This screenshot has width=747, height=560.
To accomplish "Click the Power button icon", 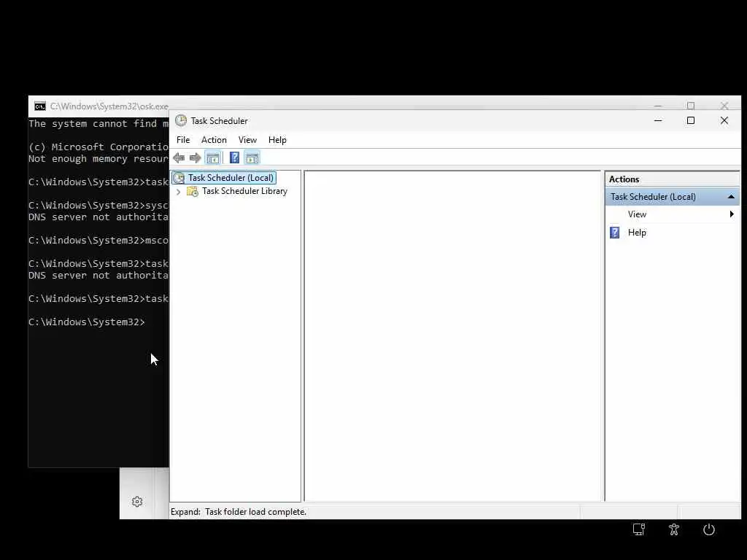I will [709, 529].
